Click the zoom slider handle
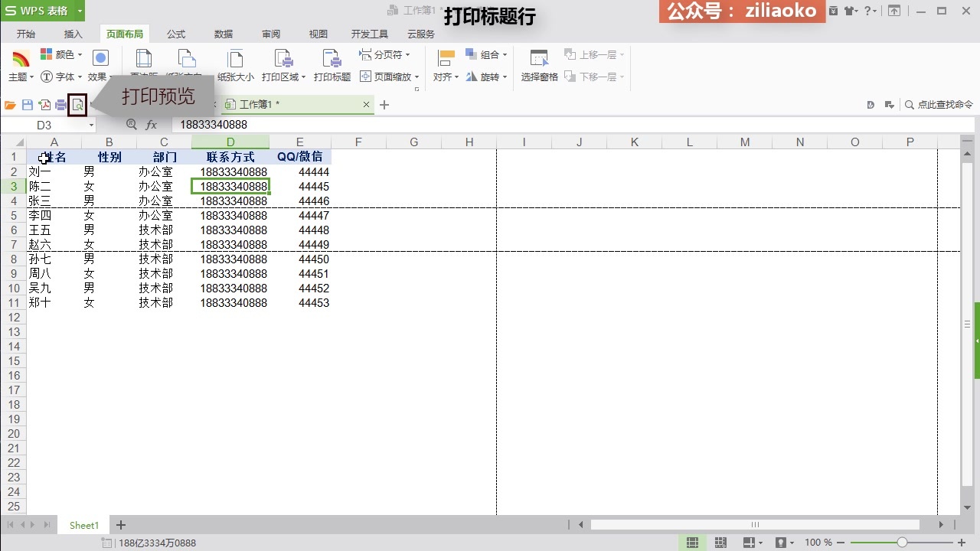 click(x=903, y=543)
